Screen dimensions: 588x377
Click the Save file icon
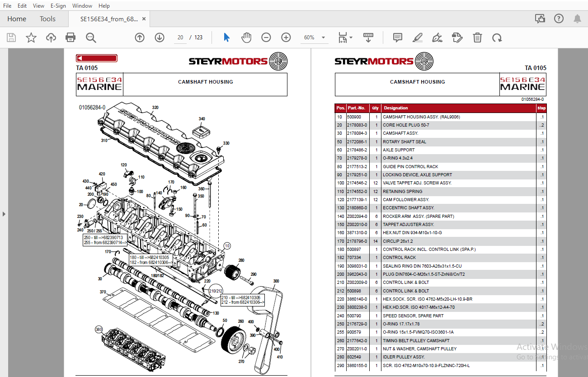[11, 38]
